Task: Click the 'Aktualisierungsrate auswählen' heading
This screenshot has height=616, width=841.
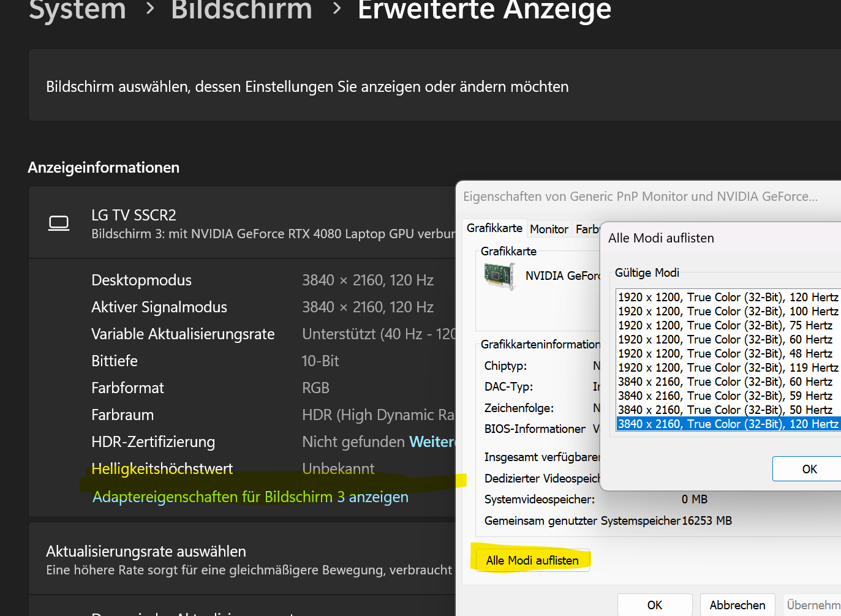Action: pos(146,551)
